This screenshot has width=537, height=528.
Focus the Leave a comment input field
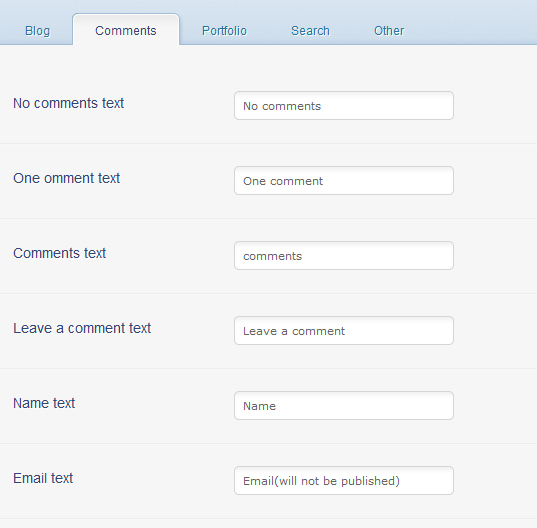(x=344, y=330)
